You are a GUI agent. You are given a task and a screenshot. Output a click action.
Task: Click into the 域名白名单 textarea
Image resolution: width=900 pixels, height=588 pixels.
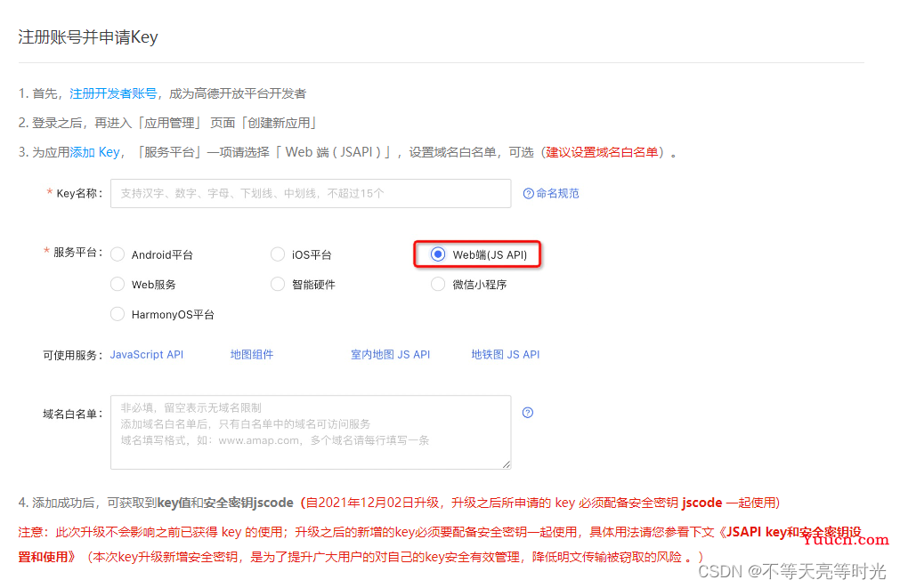click(311, 432)
